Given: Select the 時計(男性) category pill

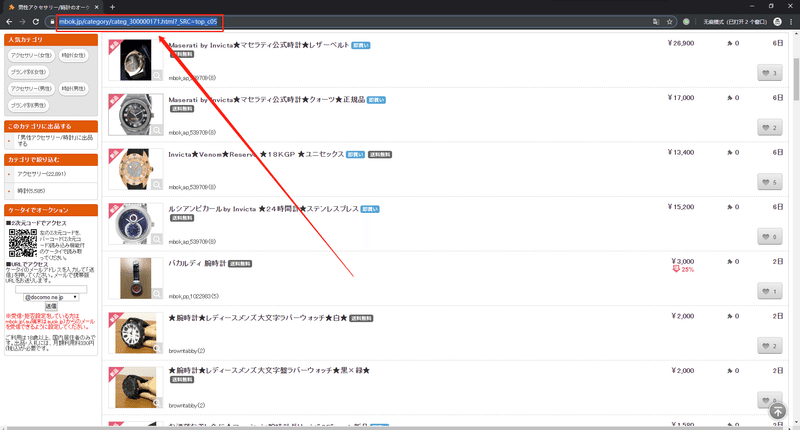Looking at the screenshot, I should pos(73,88).
